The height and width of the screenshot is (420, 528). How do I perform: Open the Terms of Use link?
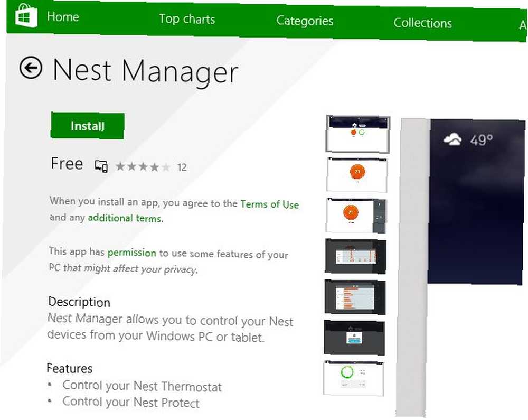click(x=269, y=204)
